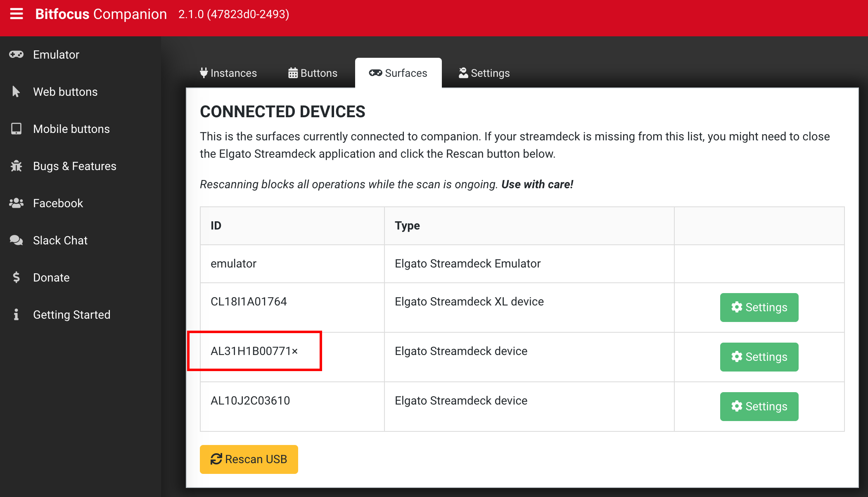This screenshot has width=868, height=497.
Task: Click the Elgato Streamdeck Emulator cell
Action: pos(529,264)
